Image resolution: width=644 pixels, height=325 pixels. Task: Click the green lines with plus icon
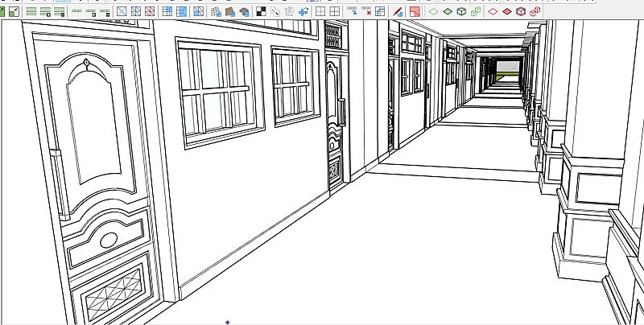tap(45, 11)
